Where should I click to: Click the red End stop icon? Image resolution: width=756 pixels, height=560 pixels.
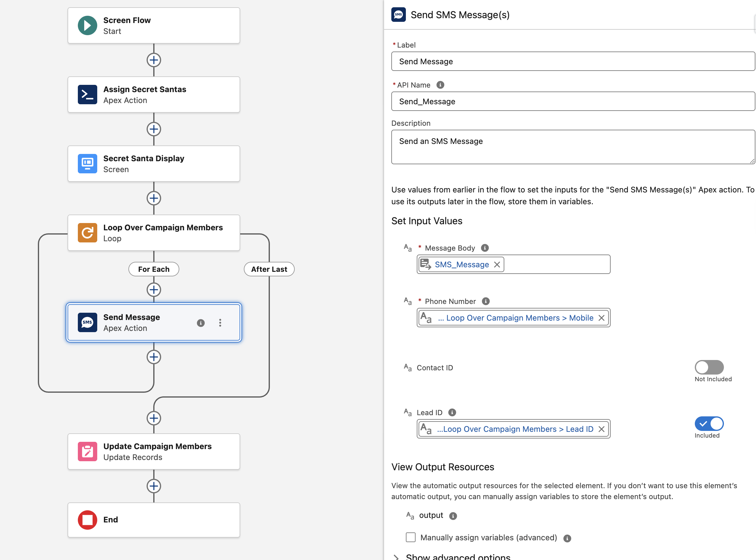tap(88, 520)
